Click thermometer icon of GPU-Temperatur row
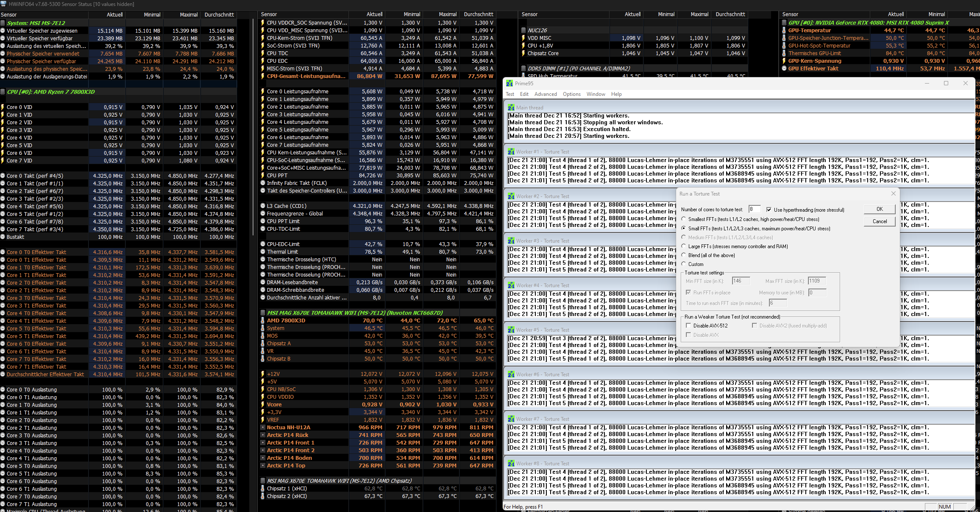 [x=784, y=31]
